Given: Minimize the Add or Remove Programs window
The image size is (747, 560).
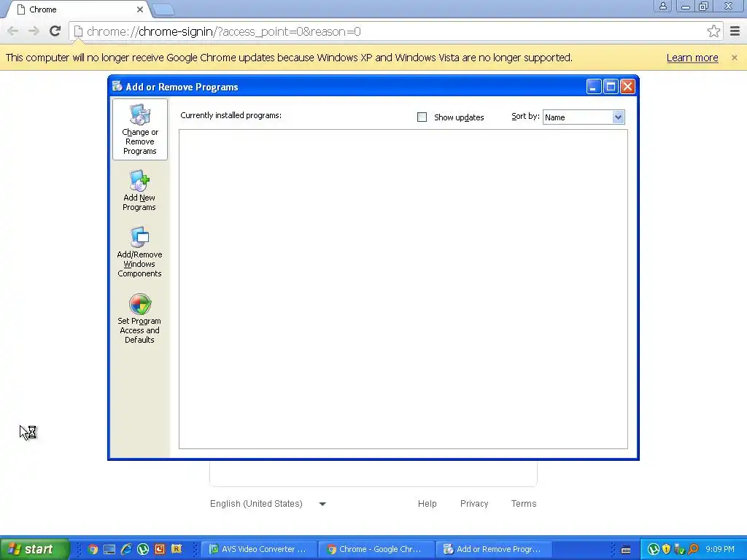Looking at the screenshot, I should click(594, 87).
